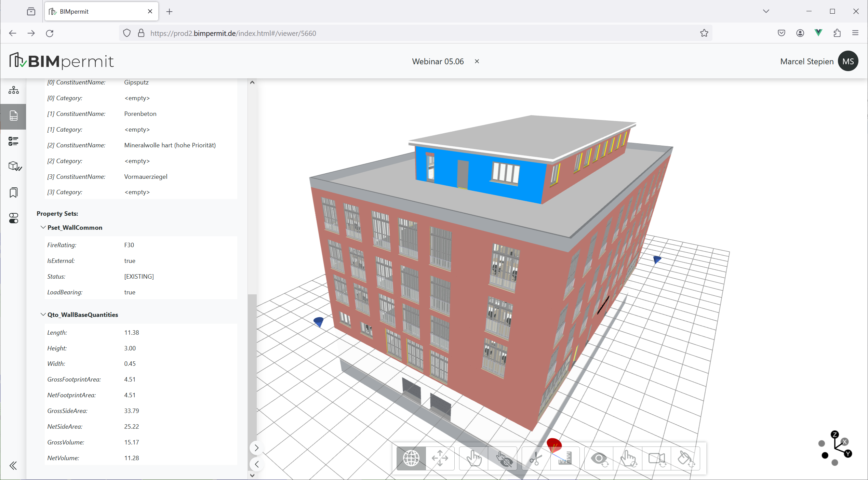
Task: Click the address bar URL
Action: coord(233,33)
